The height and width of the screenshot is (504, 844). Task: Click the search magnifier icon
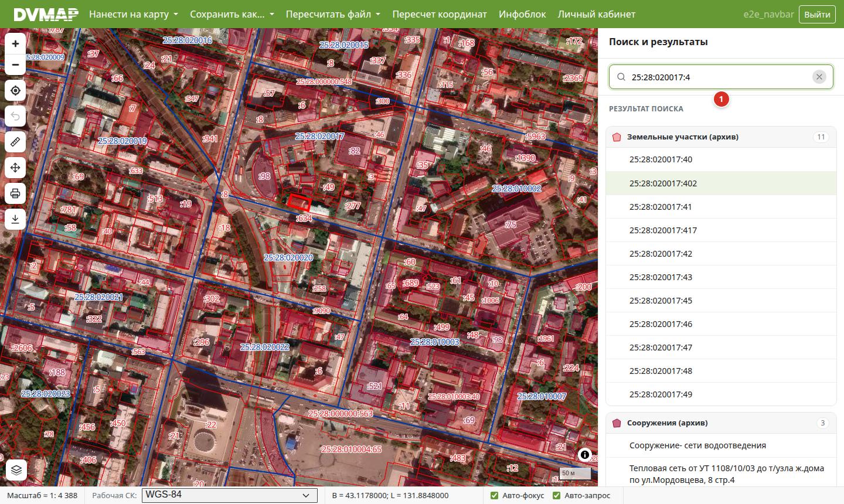pos(621,77)
